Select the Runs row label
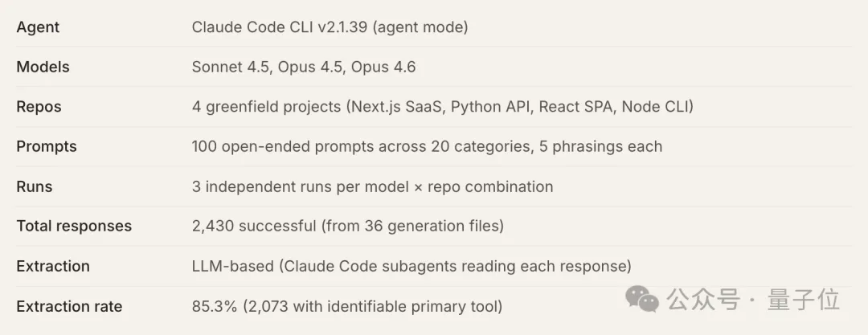Image resolution: width=868 pixels, height=335 pixels. pos(35,186)
